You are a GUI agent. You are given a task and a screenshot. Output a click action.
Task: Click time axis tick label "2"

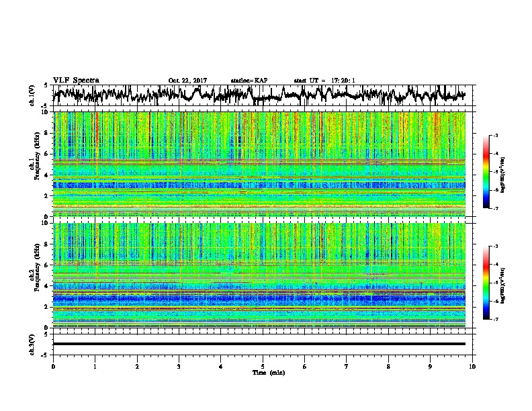[137, 367]
